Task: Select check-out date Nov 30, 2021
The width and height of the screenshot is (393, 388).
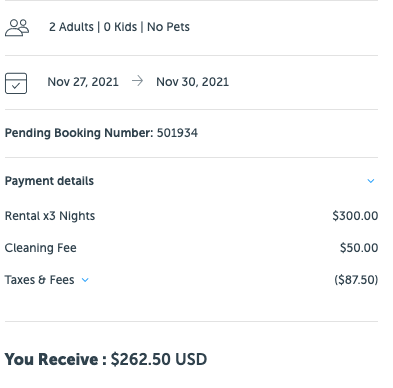Action: point(193,82)
